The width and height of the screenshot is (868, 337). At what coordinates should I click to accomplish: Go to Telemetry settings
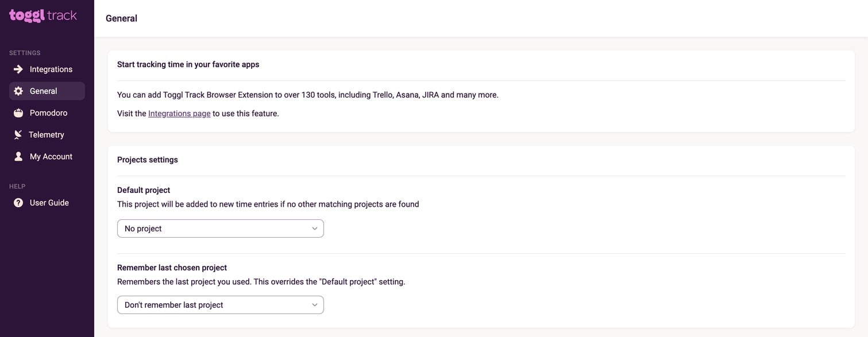pos(47,135)
